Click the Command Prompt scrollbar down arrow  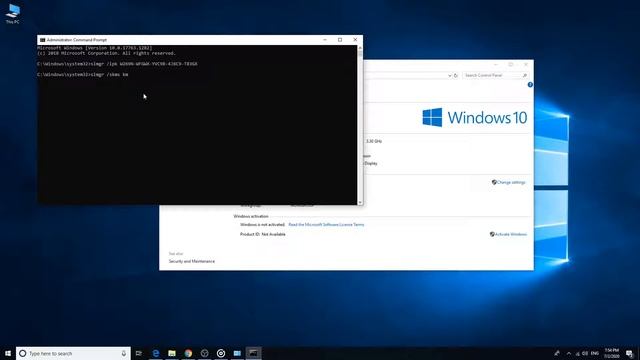(360, 202)
